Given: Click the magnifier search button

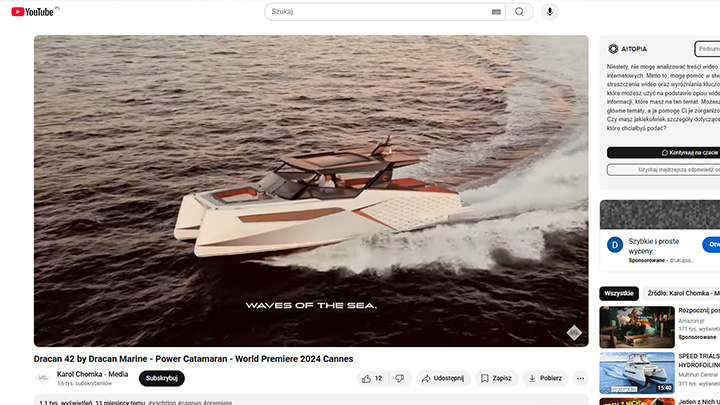Looking at the screenshot, I should click(x=519, y=12).
